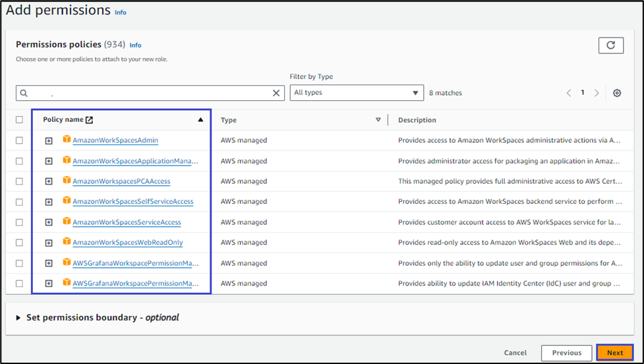Expand the AmazonWorkSpacesWebReadOnly policy row

49,243
